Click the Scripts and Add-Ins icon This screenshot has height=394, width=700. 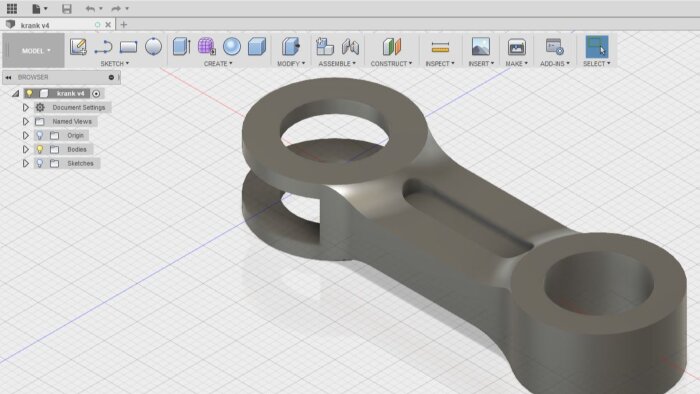click(x=554, y=47)
